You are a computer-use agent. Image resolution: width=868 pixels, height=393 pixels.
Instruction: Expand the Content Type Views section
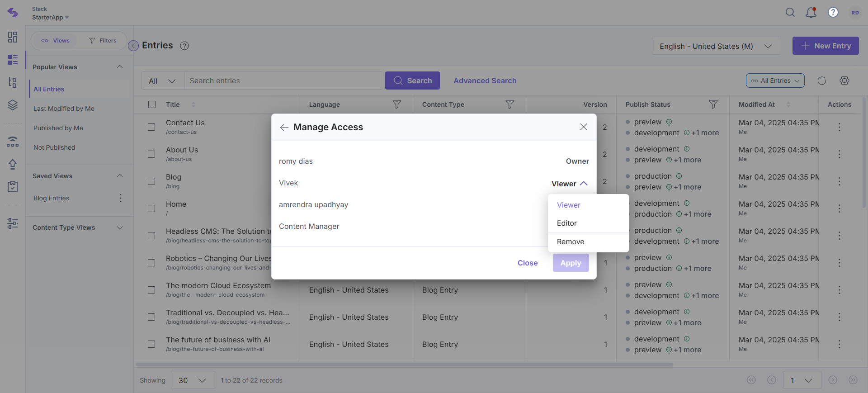click(x=120, y=227)
